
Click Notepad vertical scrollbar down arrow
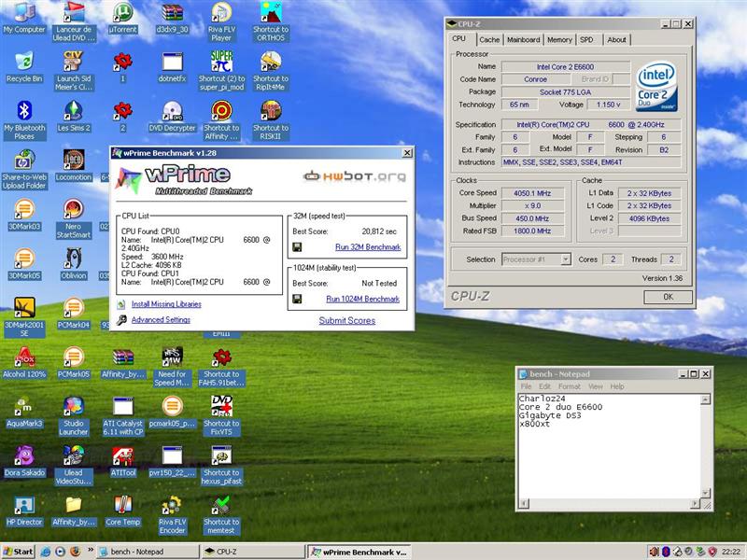click(706, 494)
